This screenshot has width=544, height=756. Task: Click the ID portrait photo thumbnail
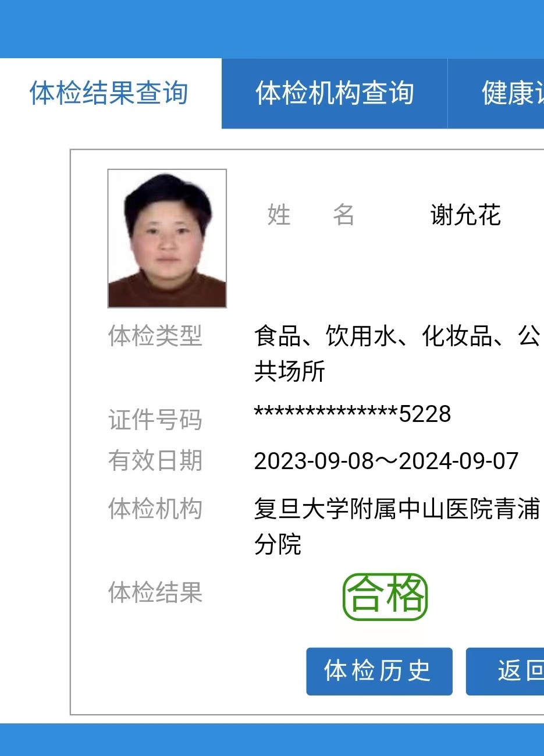click(x=167, y=238)
